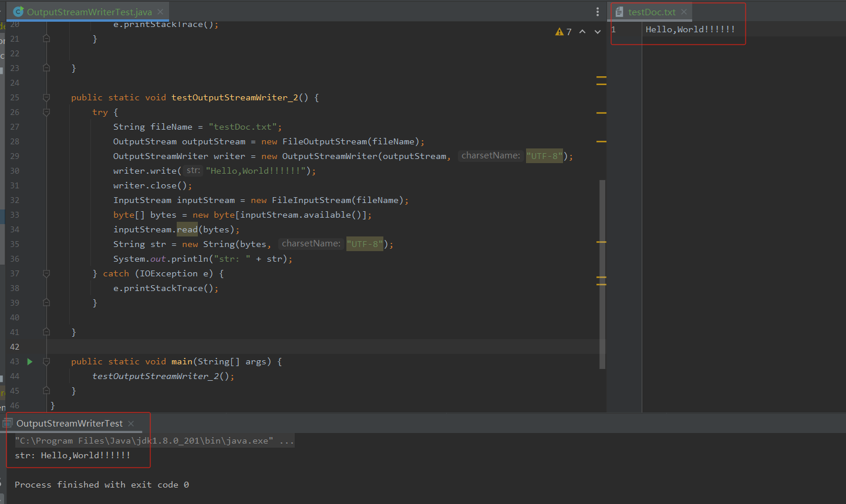Screen dimensions: 846x504
Task: Click inputStream.available() call on line 33
Action: click(x=301, y=215)
